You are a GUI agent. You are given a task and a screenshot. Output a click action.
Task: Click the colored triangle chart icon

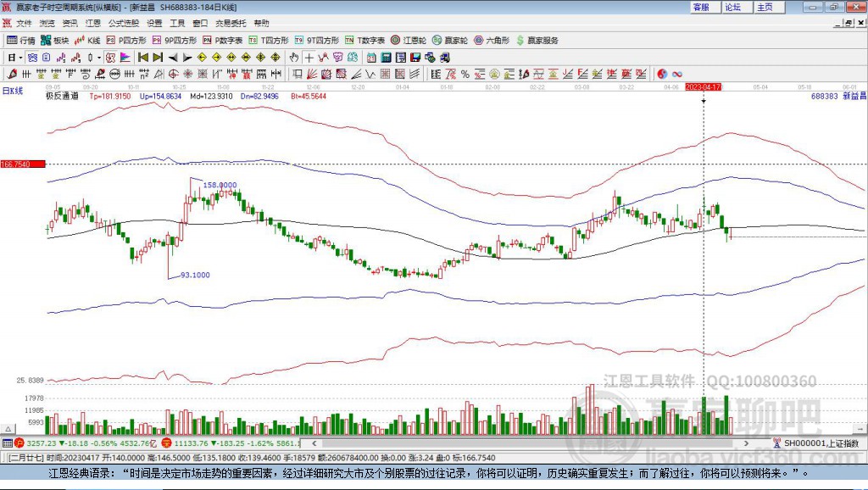125,58
